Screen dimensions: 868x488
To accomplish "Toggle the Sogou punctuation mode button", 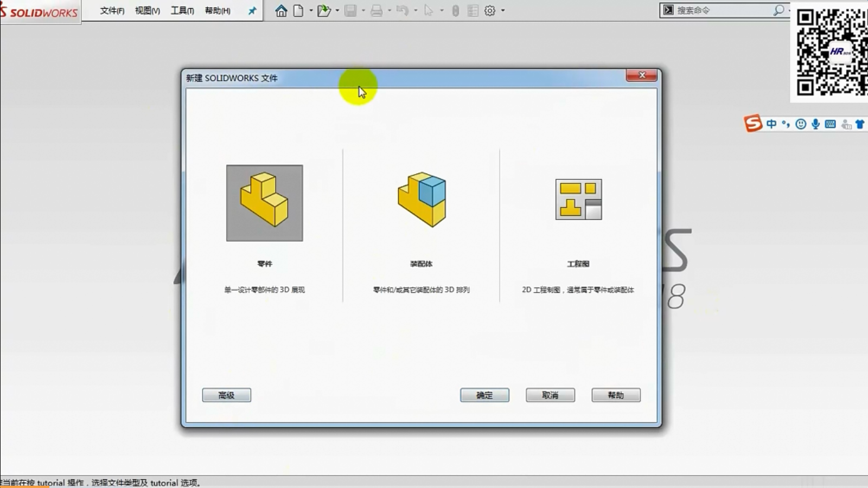I will 786,124.
